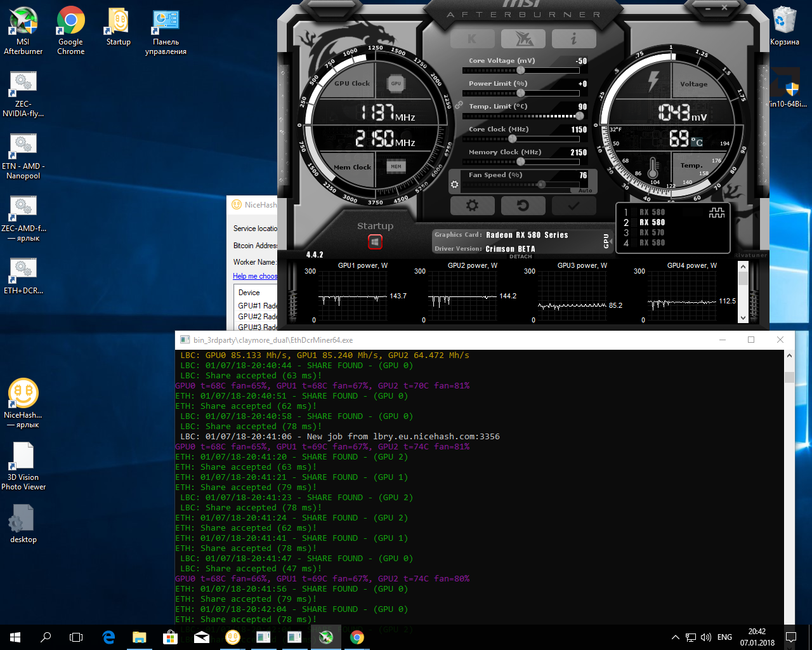Image resolution: width=812 pixels, height=650 pixels.
Task: Toggle the Auto fan speed button
Action: (585, 190)
